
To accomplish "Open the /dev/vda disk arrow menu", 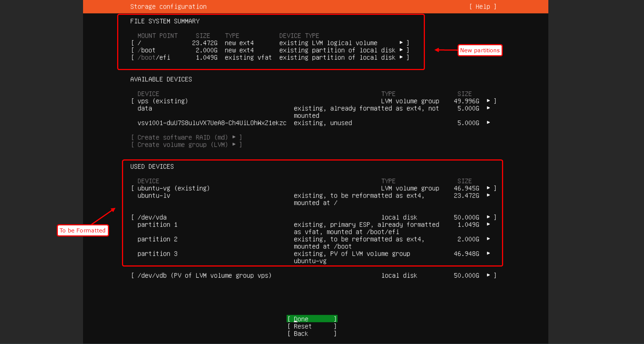I will [488, 217].
